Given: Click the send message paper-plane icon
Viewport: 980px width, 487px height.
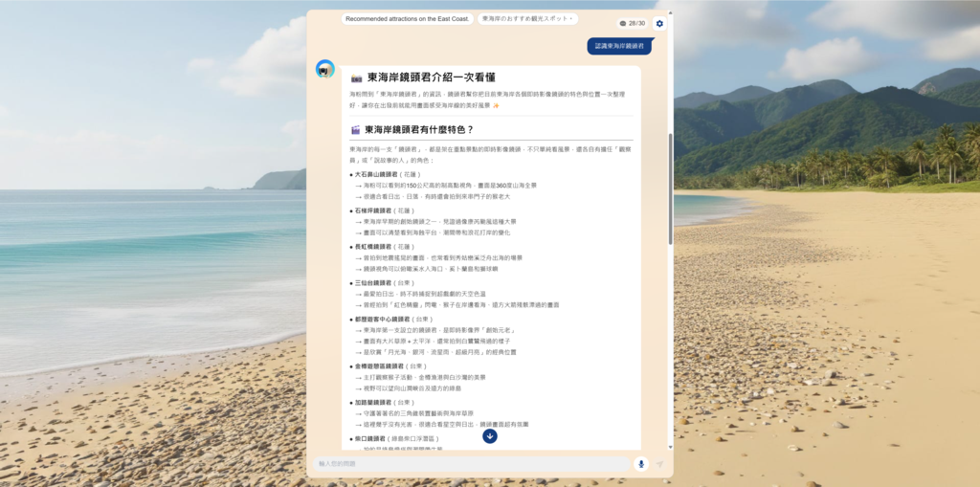Looking at the screenshot, I should coord(659,464).
